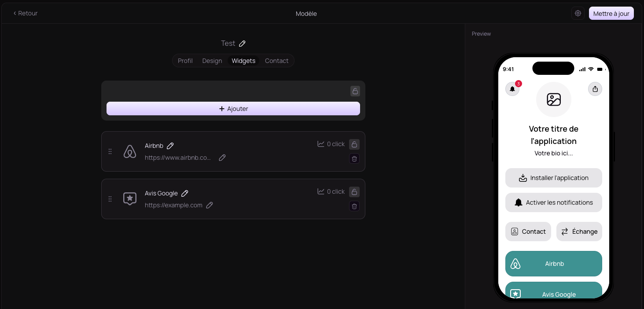This screenshot has height=309, width=644.
Task: Delete the Avis Google widget with trash icon
Action: click(x=354, y=206)
